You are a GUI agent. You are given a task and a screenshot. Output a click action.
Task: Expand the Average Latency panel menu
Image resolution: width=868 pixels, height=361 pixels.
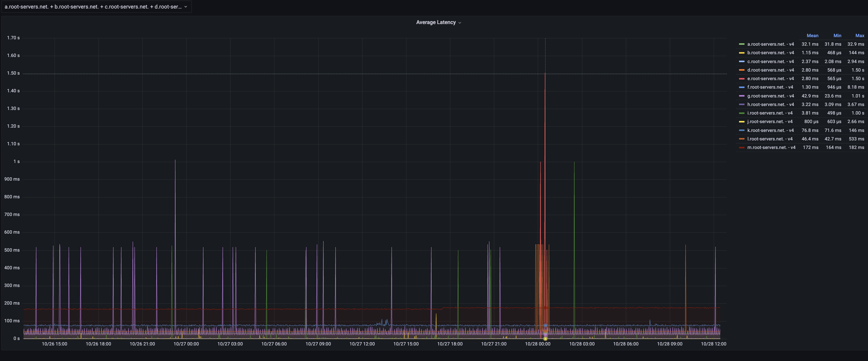[459, 23]
